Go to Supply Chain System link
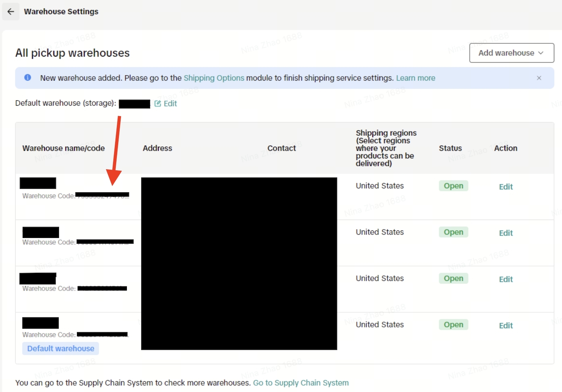The width and height of the screenshot is (562, 392). (x=300, y=383)
